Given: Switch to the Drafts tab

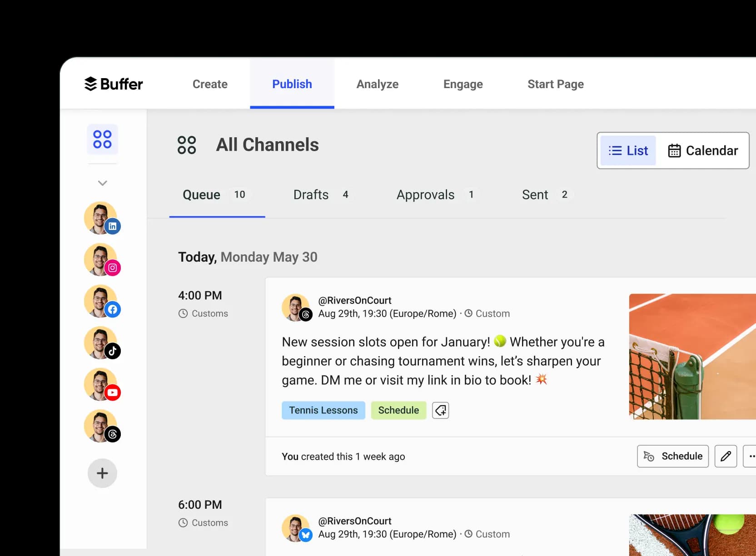Looking at the screenshot, I should [311, 194].
